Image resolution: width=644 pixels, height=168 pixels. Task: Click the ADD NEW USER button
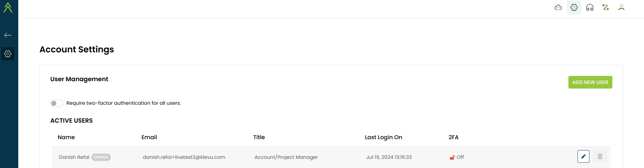click(x=590, y=82)
